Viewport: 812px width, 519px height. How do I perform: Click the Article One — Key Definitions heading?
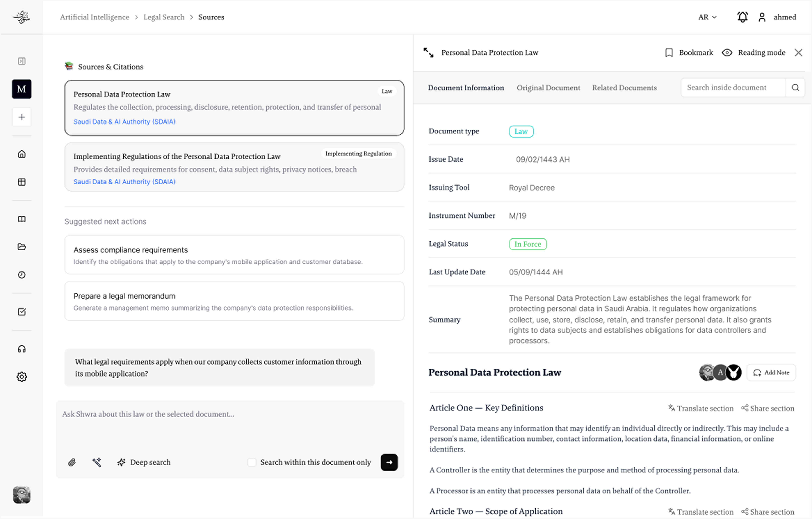[486, 408]
